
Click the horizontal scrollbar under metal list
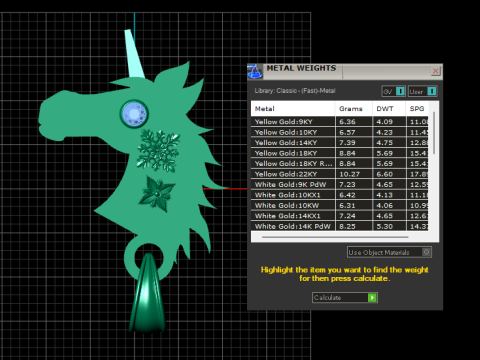(x=335, y=237)
